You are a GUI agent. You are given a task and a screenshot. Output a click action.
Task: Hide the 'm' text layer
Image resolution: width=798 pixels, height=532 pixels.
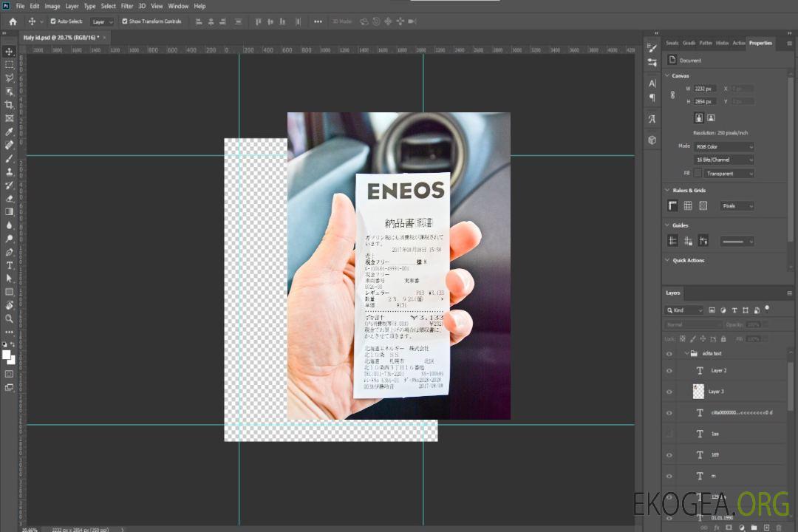pyautogui.click(x=669, y=476)
